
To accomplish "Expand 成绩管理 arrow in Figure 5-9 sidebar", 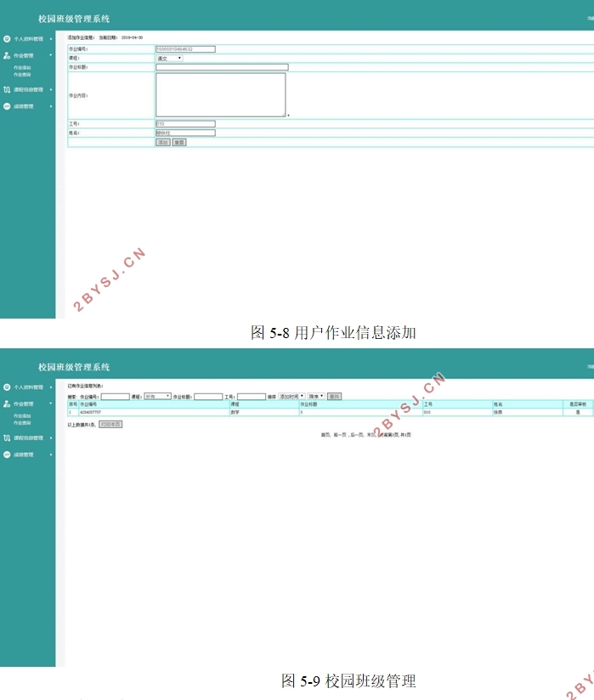I will pyautogui.click(x=51, y=454).
